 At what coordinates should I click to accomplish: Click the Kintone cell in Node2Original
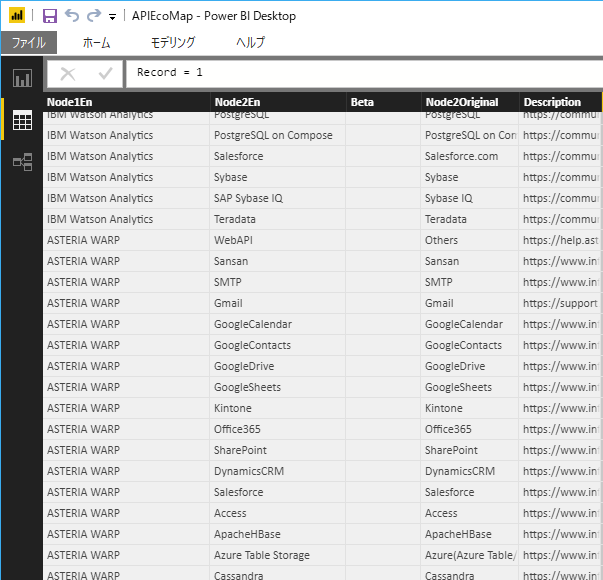(x=470, y=408)
